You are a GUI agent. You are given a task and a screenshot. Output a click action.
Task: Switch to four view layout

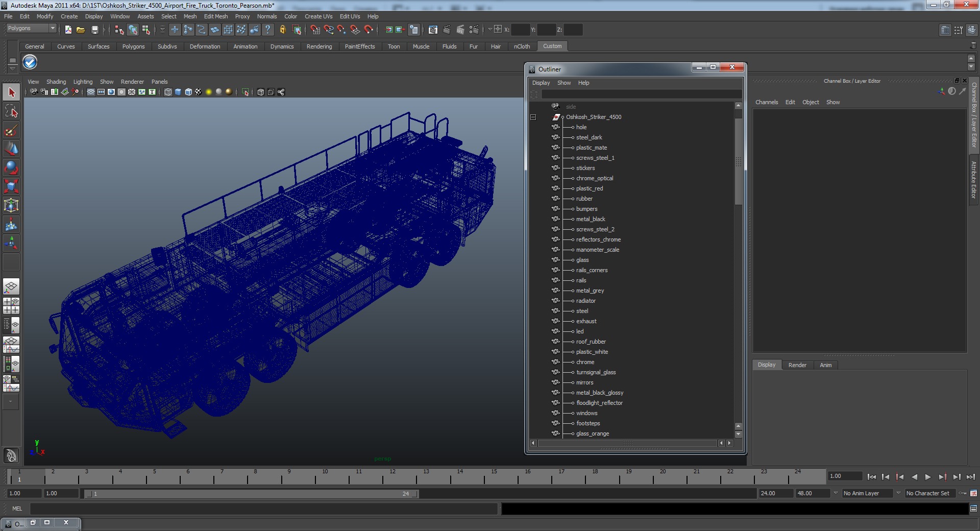pos(11,306)
